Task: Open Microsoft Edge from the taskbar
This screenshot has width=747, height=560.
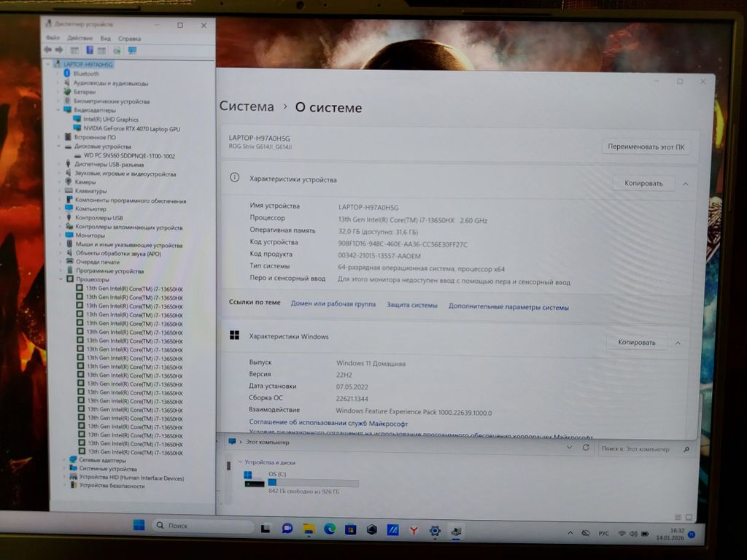Action: point(329,529)
